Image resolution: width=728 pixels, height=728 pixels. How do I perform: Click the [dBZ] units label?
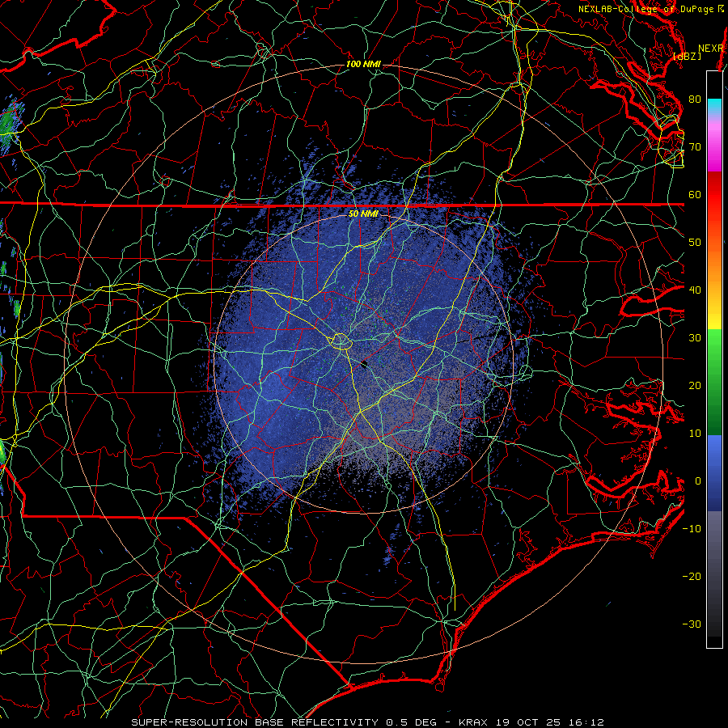pos(688,56)
